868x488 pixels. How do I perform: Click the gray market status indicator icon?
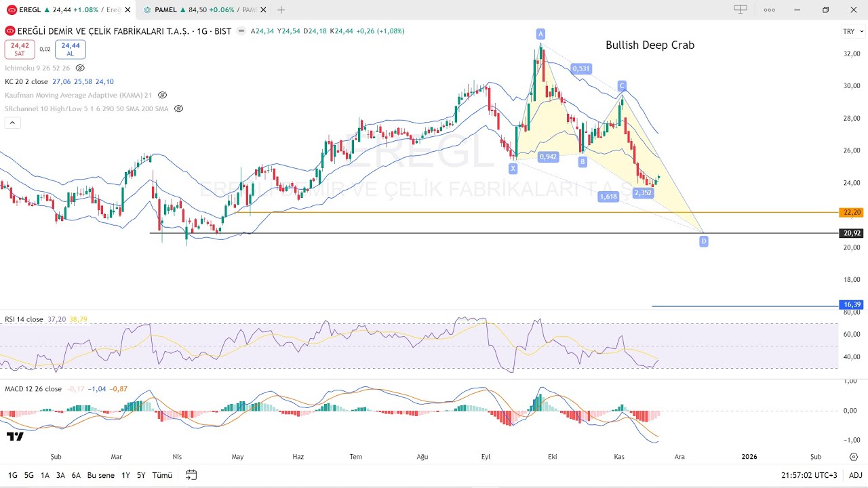tap(241, 31)
